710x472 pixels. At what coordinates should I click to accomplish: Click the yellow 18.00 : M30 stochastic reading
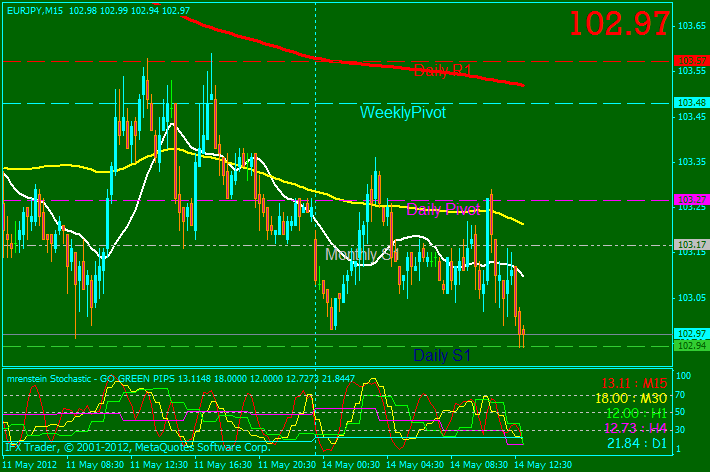click(x=634, y=398)
